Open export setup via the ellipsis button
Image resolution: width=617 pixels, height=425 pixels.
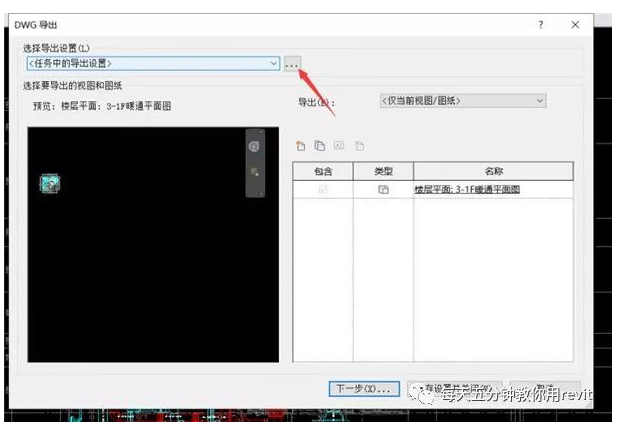[292, 64]
